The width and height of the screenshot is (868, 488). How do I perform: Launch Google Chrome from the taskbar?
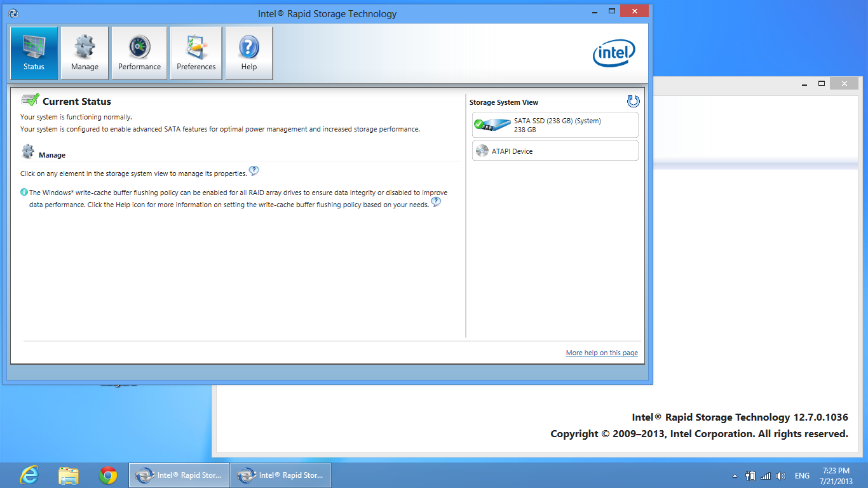[108, 475]
